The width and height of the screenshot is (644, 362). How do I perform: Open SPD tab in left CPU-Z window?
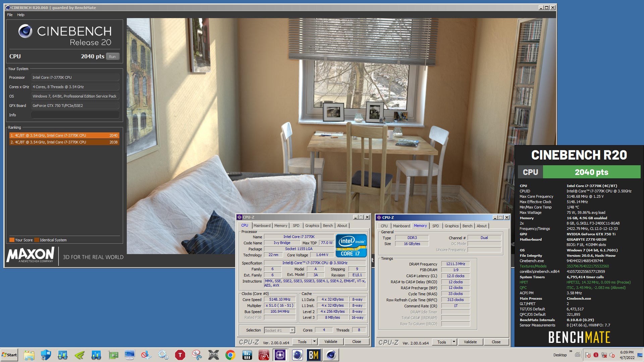point(296,226)
